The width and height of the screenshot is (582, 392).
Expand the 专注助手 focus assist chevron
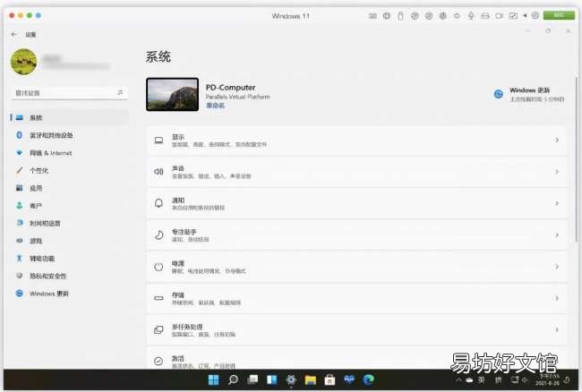557,234
